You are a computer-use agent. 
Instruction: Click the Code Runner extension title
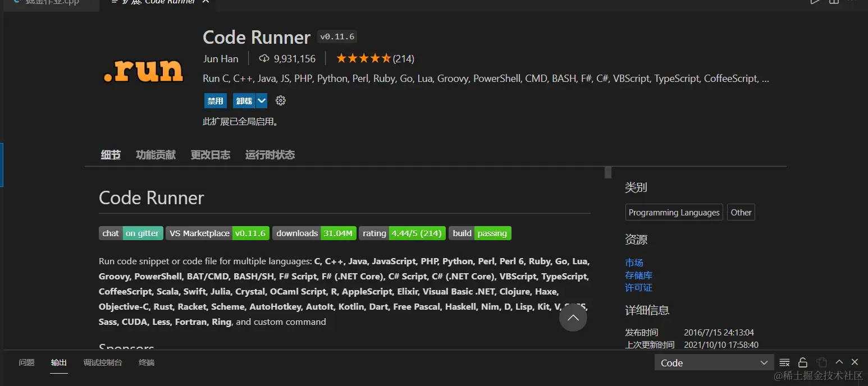(257, 37)
